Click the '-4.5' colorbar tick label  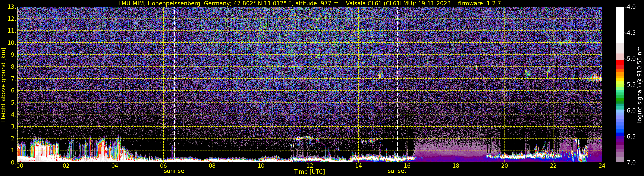point(630,33)
